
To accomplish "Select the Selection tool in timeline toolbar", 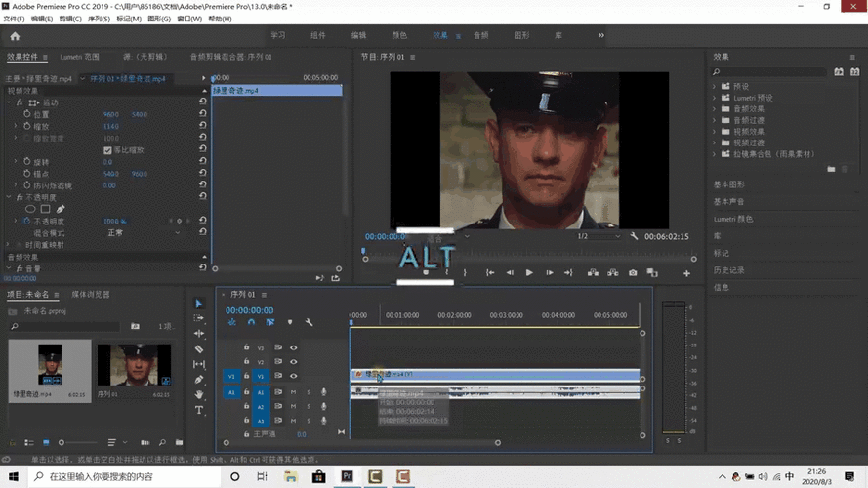I will [x=199, y=304].
